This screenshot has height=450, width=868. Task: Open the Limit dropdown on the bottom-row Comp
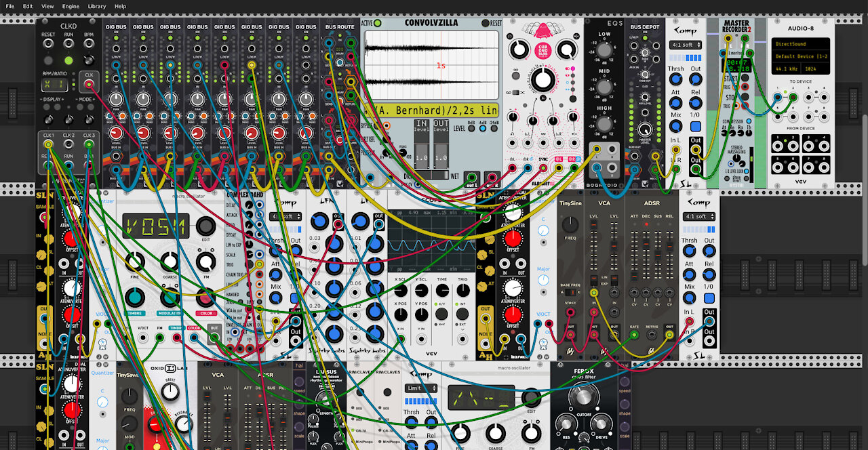click(x=421, y=388)
